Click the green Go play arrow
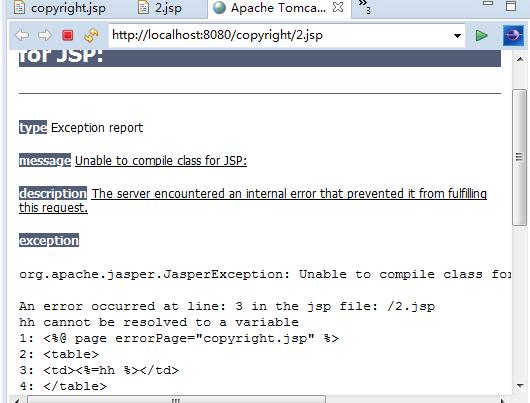This screenshot has width=530, height=403. click(481, 35)
